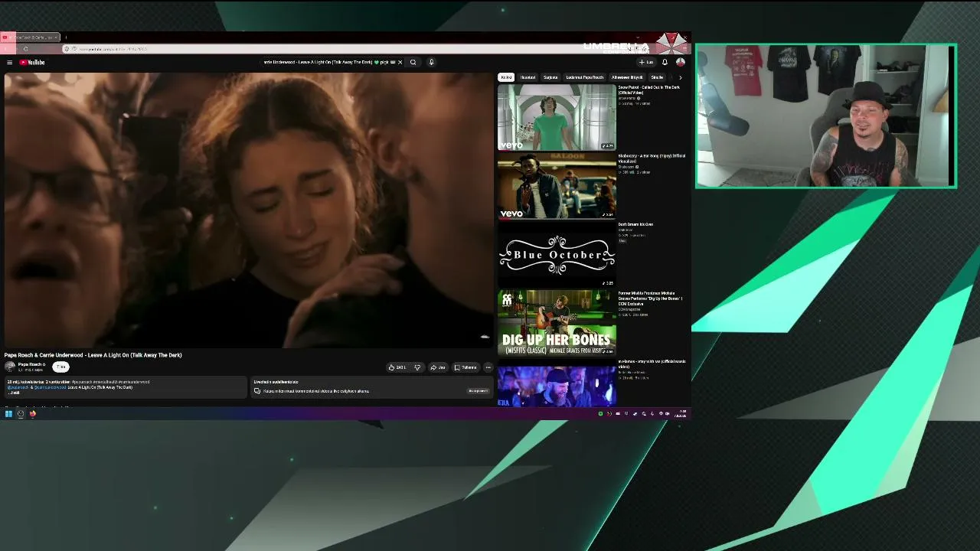Image resolution: width=980 pixels, height=551 pixels.
Task: Clear the YouTube search box text
Action: coord(400,62)
